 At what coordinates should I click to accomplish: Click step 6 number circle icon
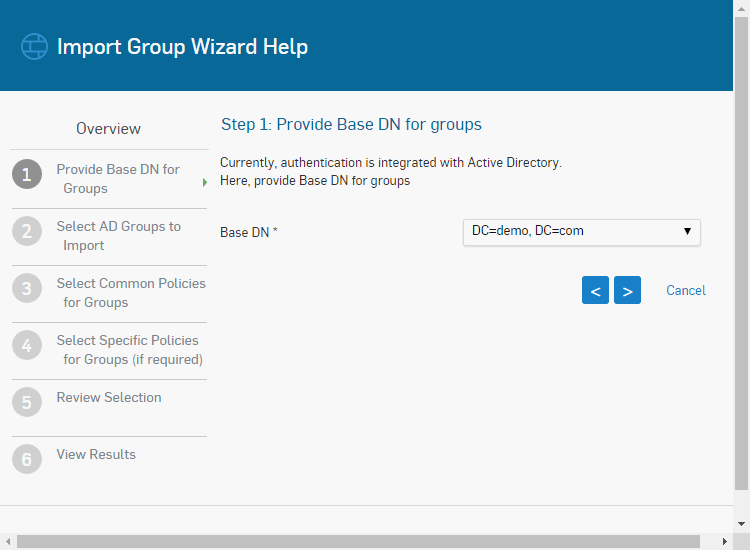pos(27,459)
